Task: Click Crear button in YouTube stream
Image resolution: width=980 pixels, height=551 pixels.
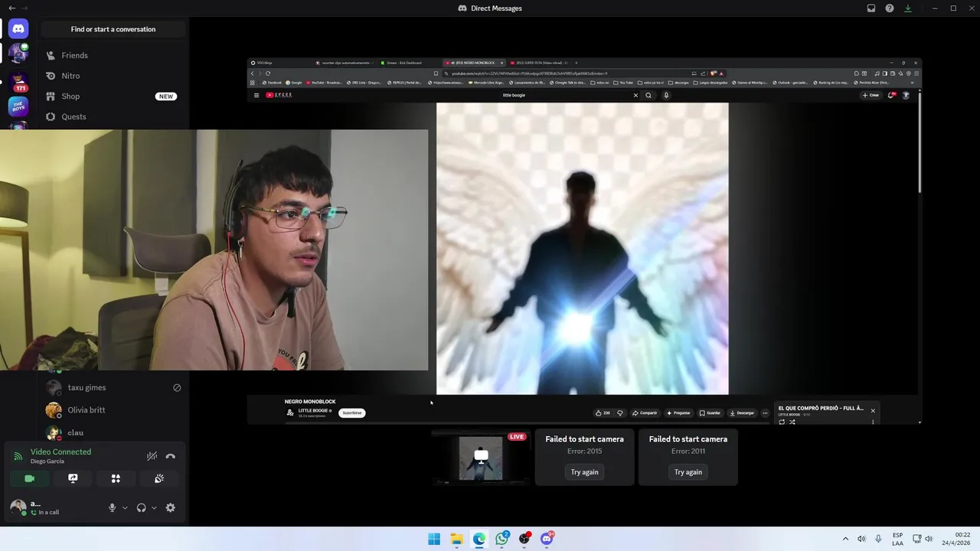Action: (871, 96)
